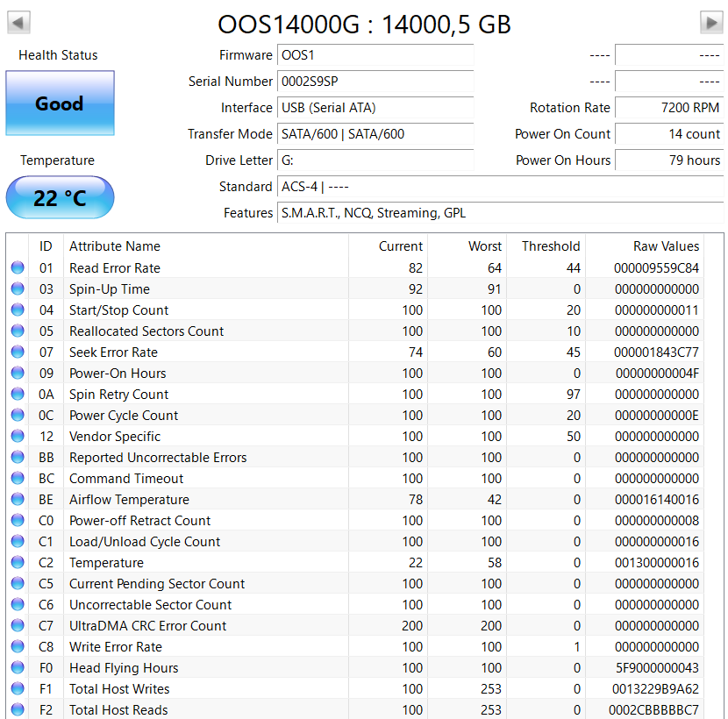728x719 pixels.
Task: Click the Good health status button
Action: tap(60, 103)
